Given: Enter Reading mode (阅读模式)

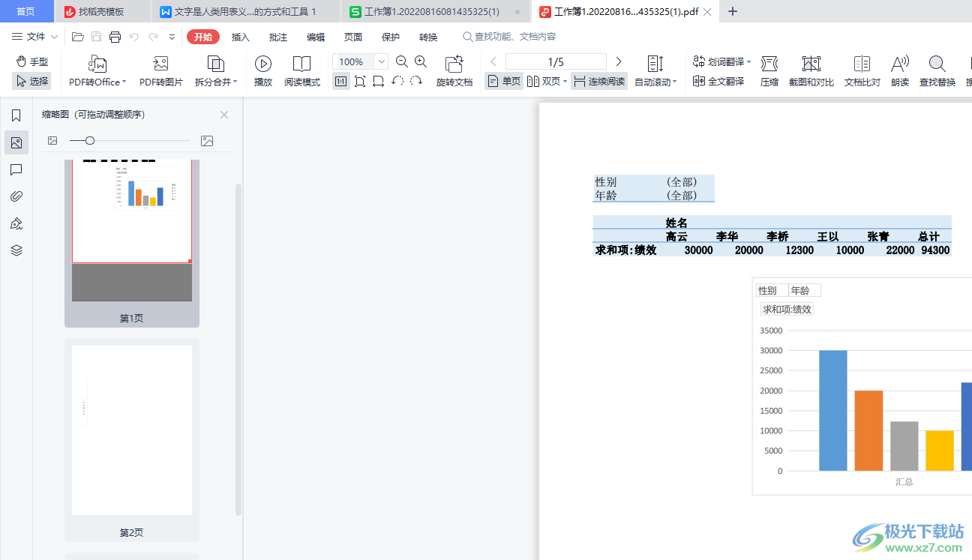Looking at the screenshot, I should 302,71.
